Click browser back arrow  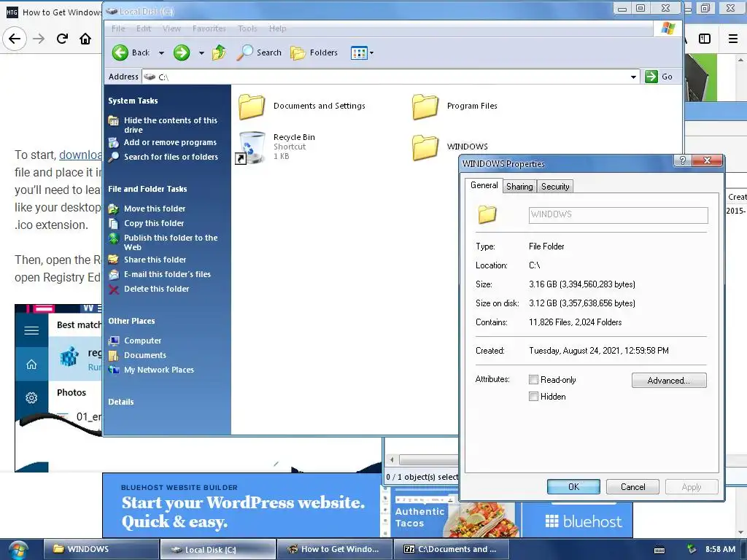click(x=15, y=39)
